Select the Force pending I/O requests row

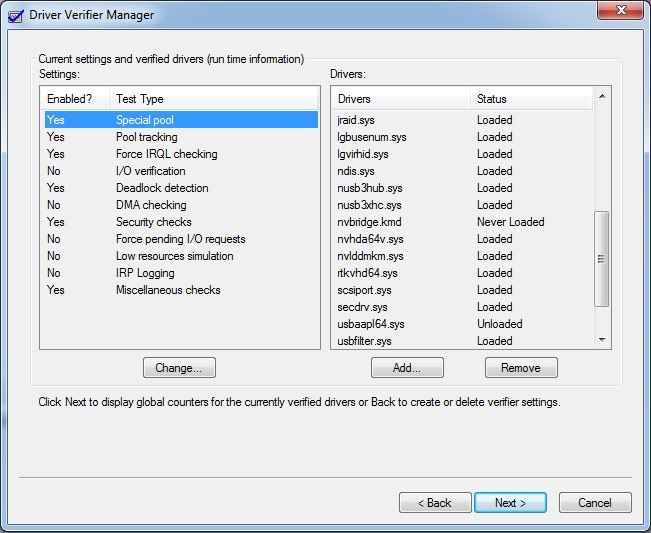pos(181,239)
